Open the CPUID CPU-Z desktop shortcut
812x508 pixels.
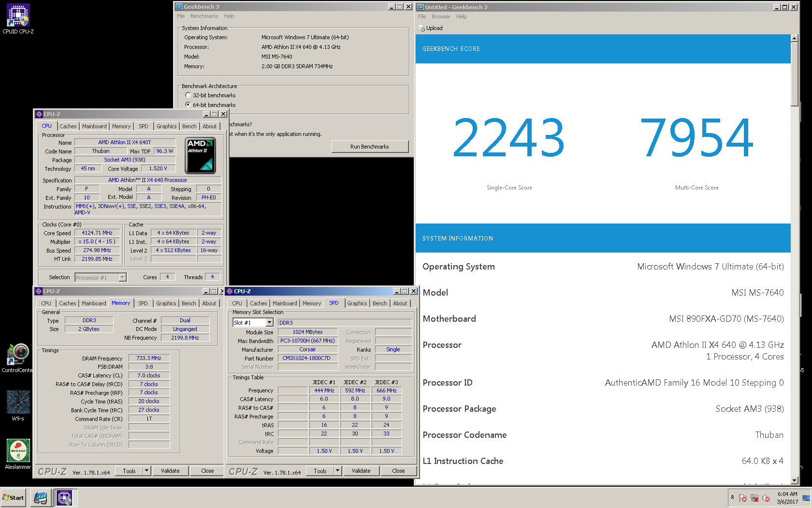point(18,19)
